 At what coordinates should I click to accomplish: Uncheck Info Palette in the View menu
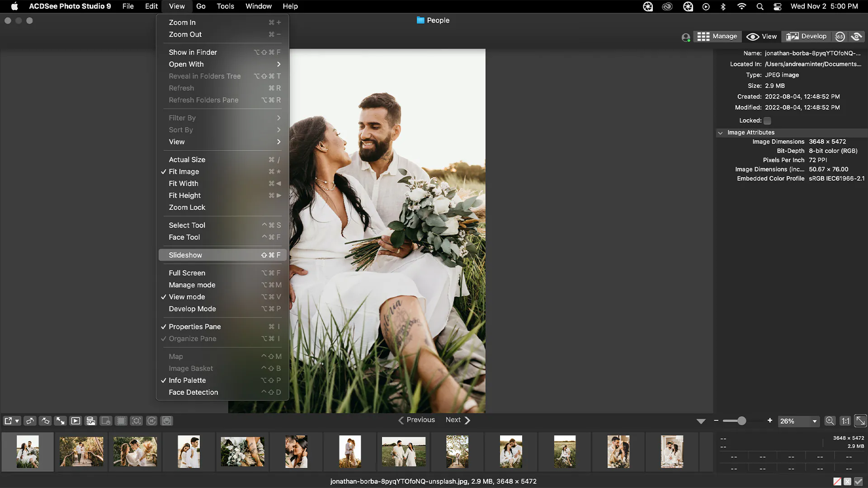click(x=187, y=380)
